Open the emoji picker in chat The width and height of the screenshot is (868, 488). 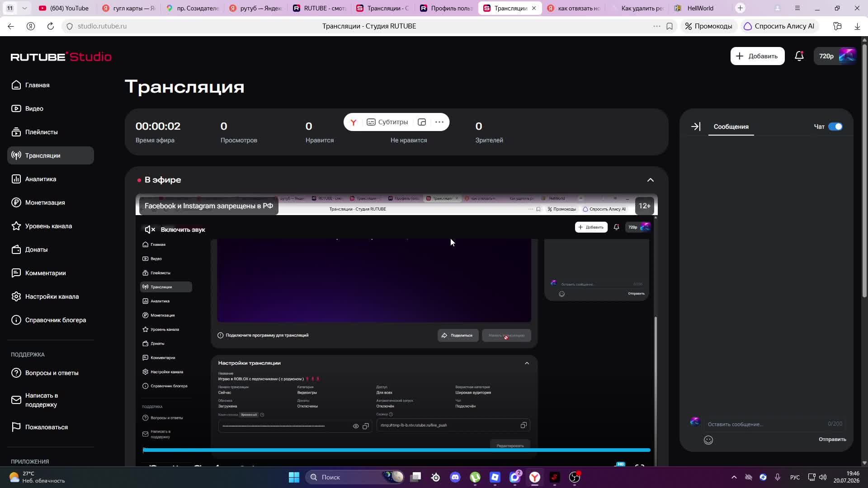pos(708,440)
